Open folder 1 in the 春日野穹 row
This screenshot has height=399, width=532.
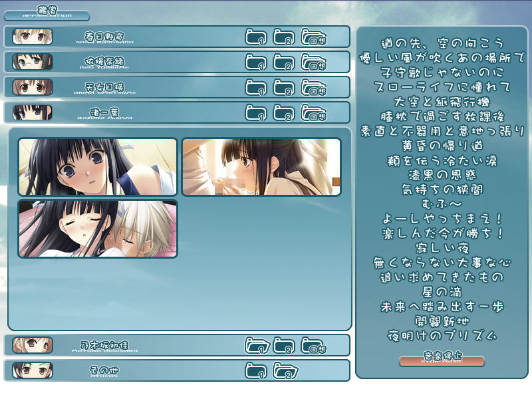[256, 37]
